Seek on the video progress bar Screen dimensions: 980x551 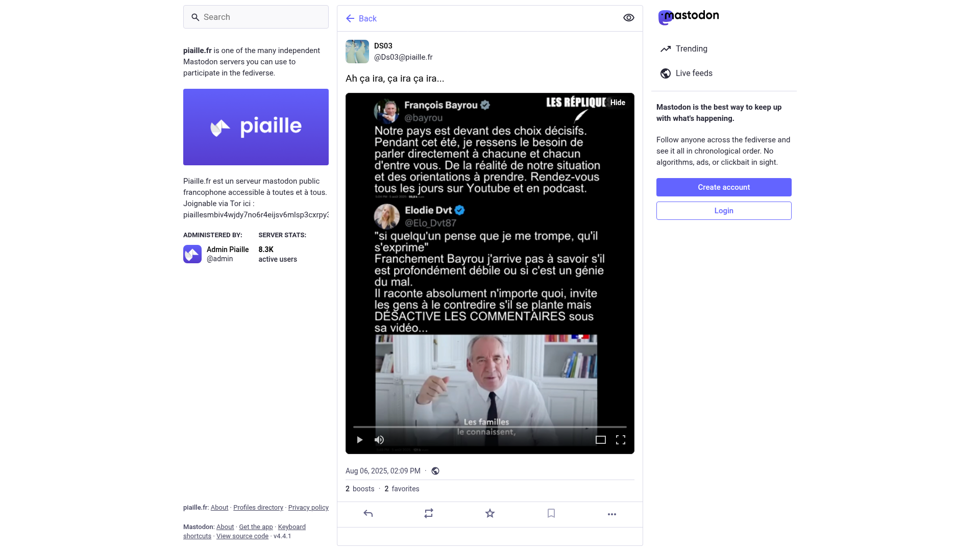pyautogui.click(x=490, y=427)
